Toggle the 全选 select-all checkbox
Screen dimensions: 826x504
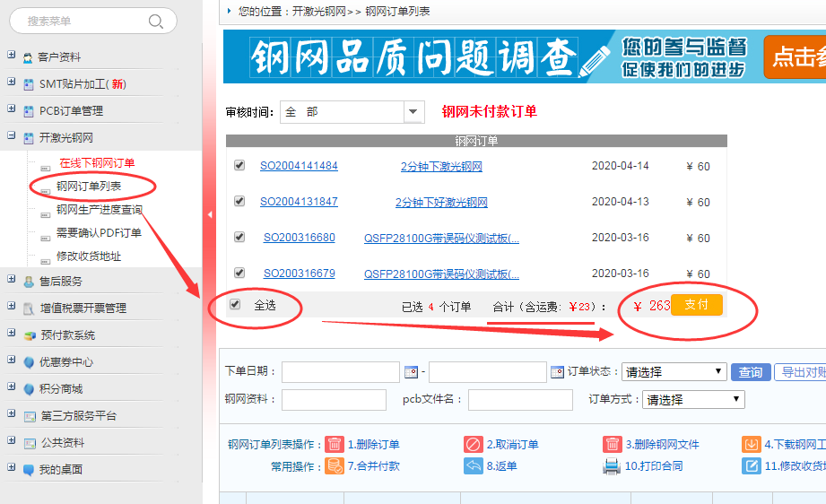pyautogui.click(x=235, y=305)
